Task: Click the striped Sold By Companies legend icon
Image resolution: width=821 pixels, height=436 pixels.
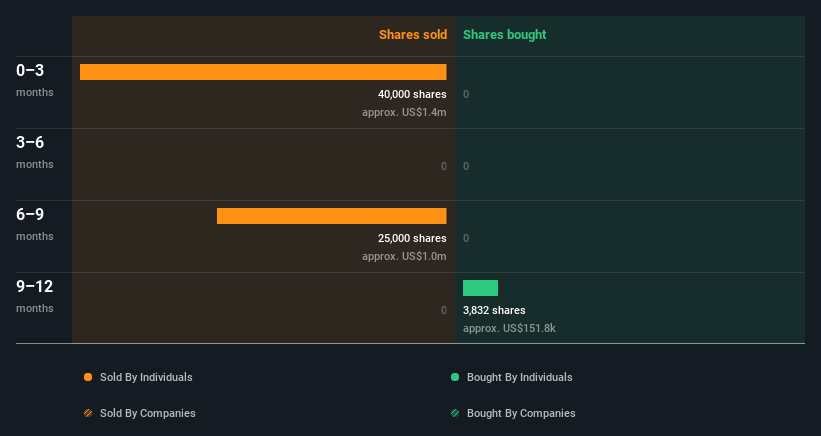Action: coord(88,413)
